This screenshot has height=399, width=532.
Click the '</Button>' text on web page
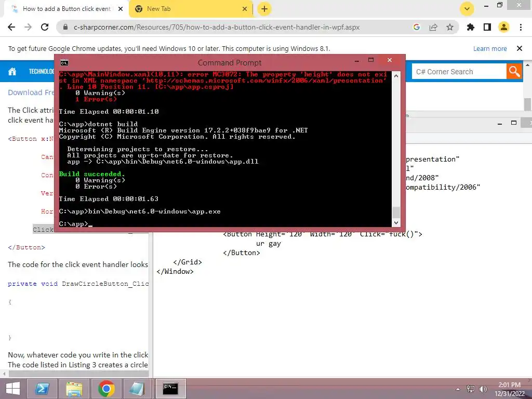pyautogui.click(x=26, y=247)
